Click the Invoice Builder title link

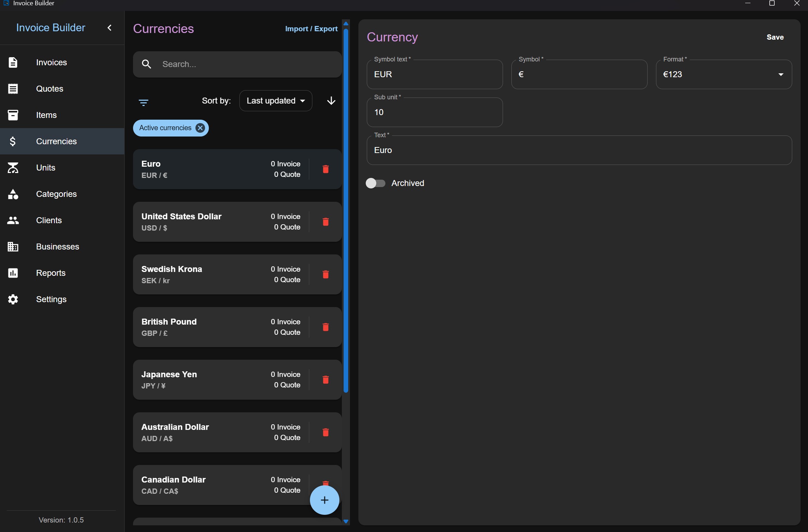[51, 28]
